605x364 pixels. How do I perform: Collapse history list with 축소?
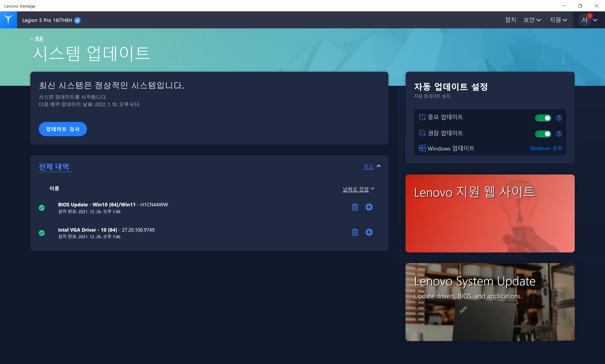tap(368, 167)
